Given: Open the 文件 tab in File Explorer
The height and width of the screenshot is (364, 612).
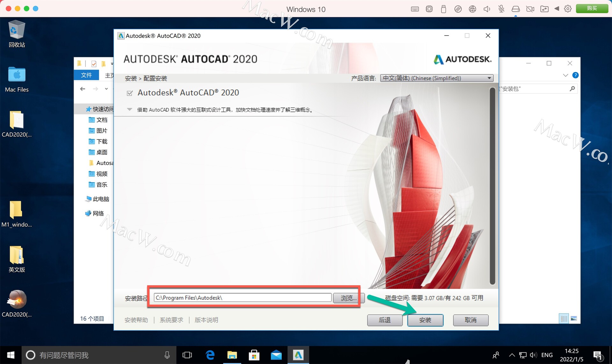Looking at the screenshot, I should 86,75.
